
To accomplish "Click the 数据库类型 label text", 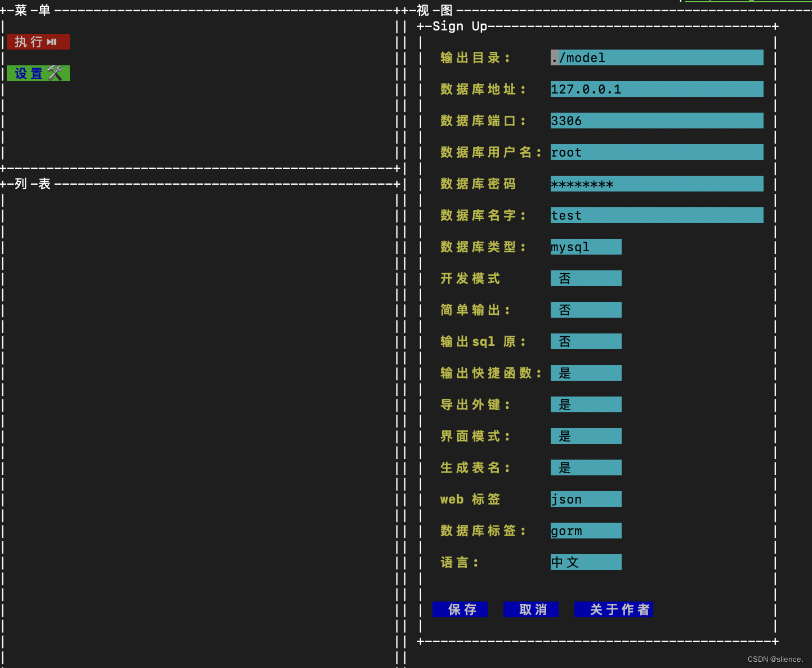I will [x=483, y=247].
